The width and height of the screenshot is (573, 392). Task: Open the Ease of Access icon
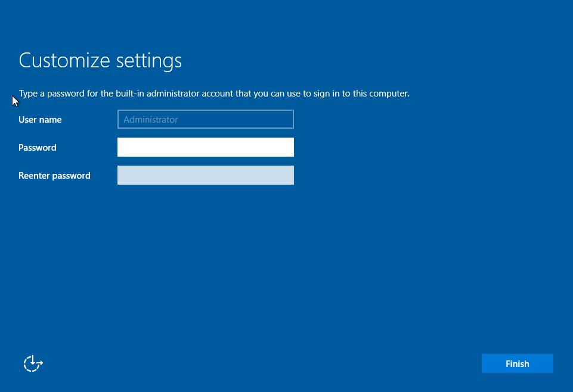tap(33, 363)
